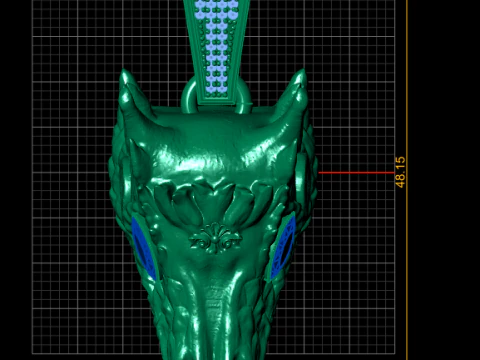
Task: Select the jump ring left of the bail
Action: pos(189,95)
